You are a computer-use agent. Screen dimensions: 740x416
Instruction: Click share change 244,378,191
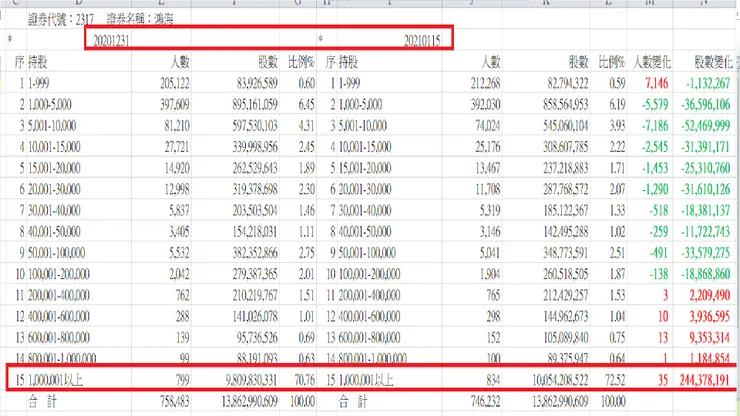click(705, 380)
